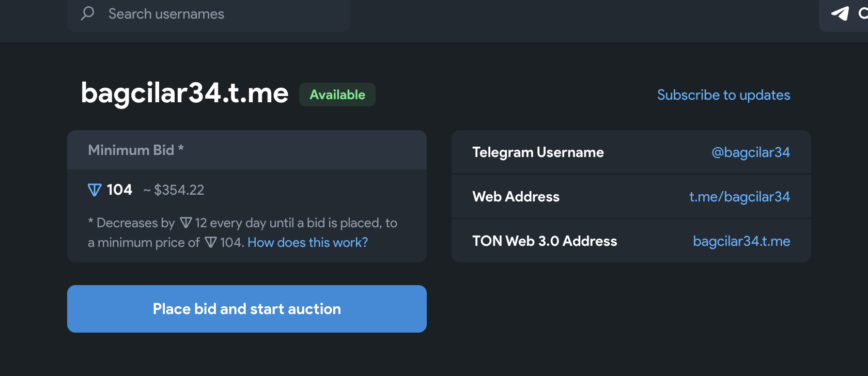The width and height of the screenshot is (868, 376).
Task: Open bagcilar34.t.me TON Web 3.0 link
Action: [x=741, y=241]
